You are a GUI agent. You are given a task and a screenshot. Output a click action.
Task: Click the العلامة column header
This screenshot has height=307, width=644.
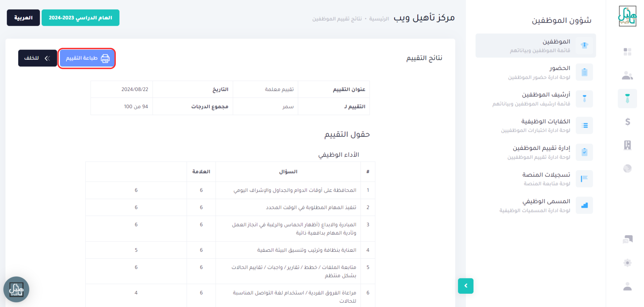tap(201, 172)
